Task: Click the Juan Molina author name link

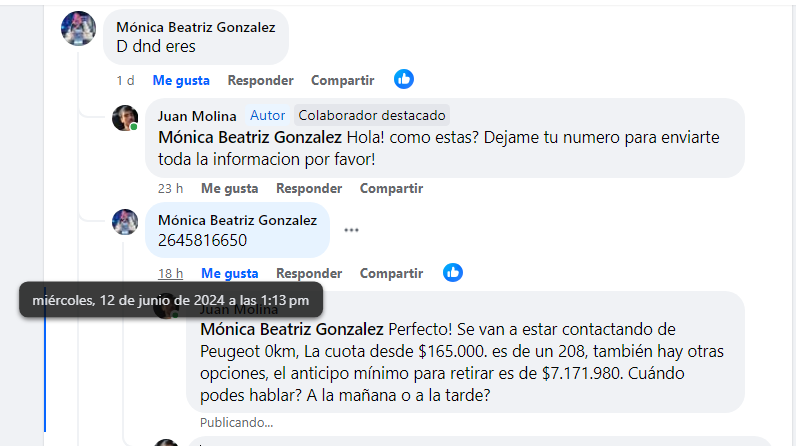Action: pyautogui.click(x=197, y=116)
